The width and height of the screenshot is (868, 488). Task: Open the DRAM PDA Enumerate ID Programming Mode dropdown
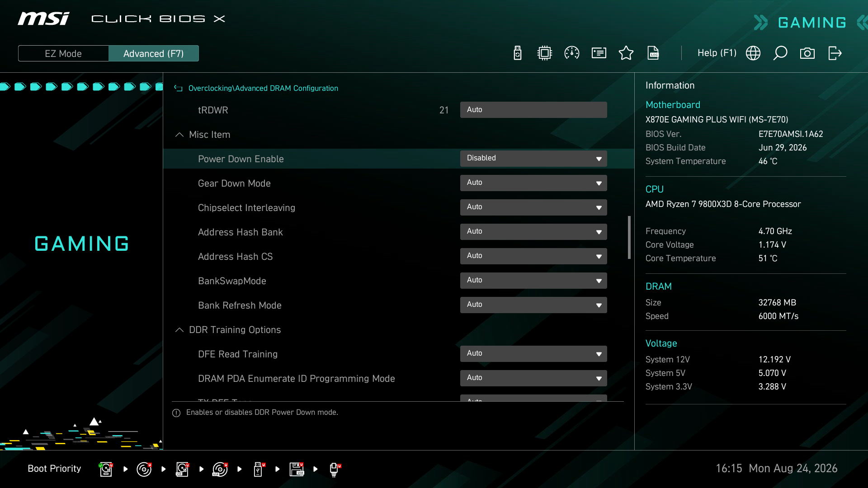click(533, 378)
